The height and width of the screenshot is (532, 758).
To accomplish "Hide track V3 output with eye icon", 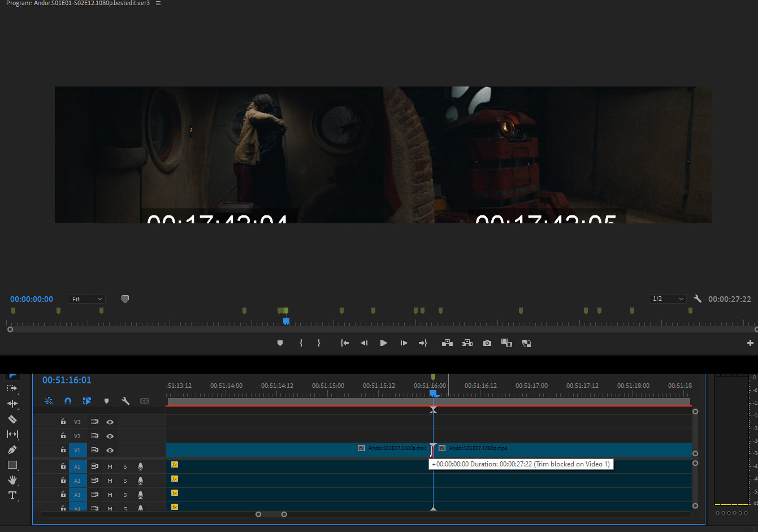I will (x=110, y=422).
